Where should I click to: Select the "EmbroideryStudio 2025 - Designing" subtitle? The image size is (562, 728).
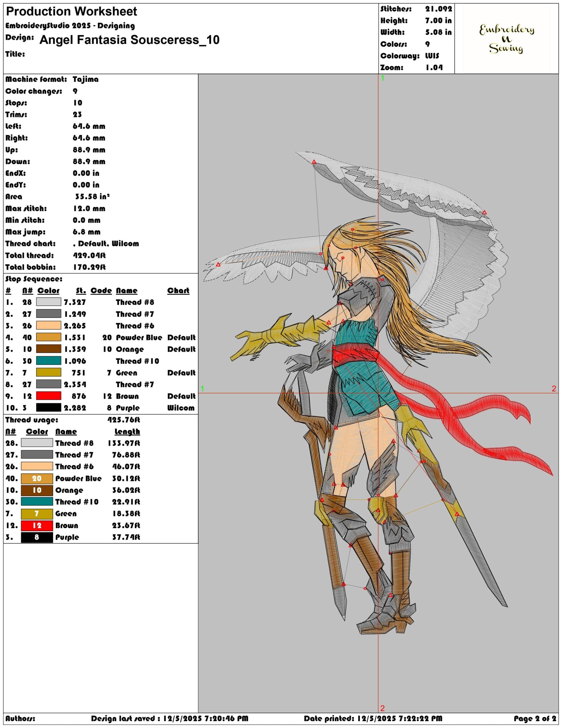(70, 26)
